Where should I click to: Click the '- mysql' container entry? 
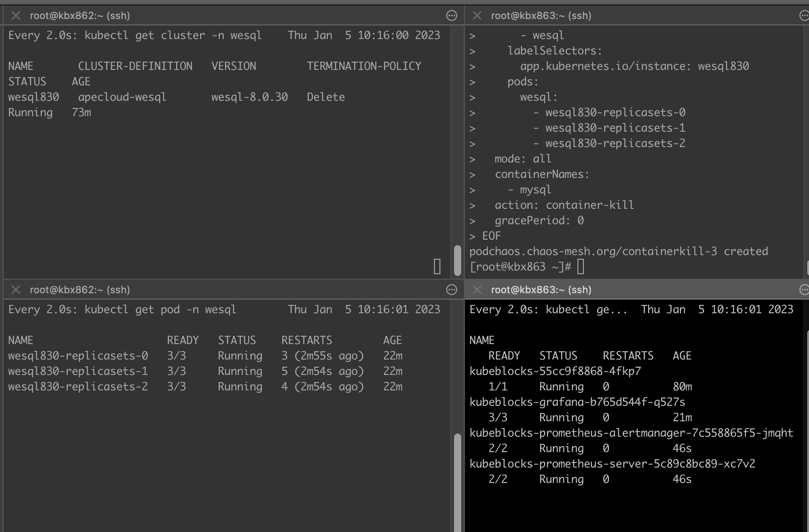pyautogui.click(x=529, y=190)
